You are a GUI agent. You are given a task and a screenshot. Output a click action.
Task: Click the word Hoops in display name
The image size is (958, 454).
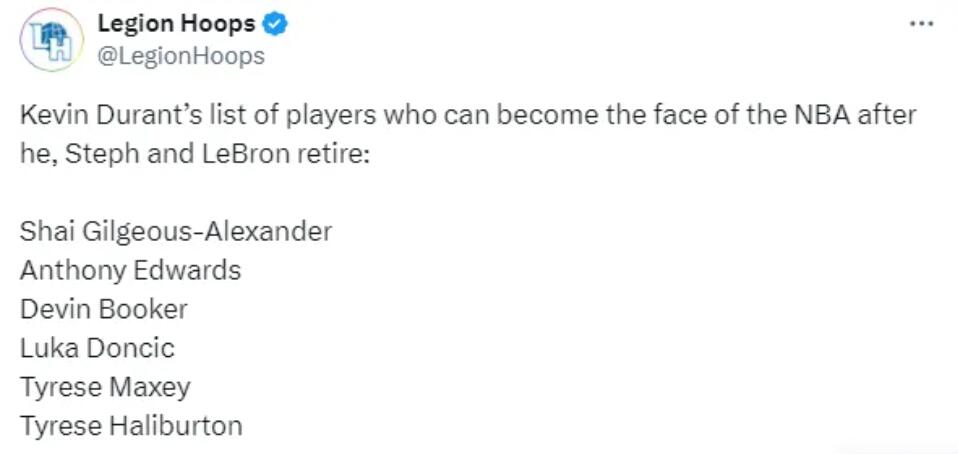(218, 25)
